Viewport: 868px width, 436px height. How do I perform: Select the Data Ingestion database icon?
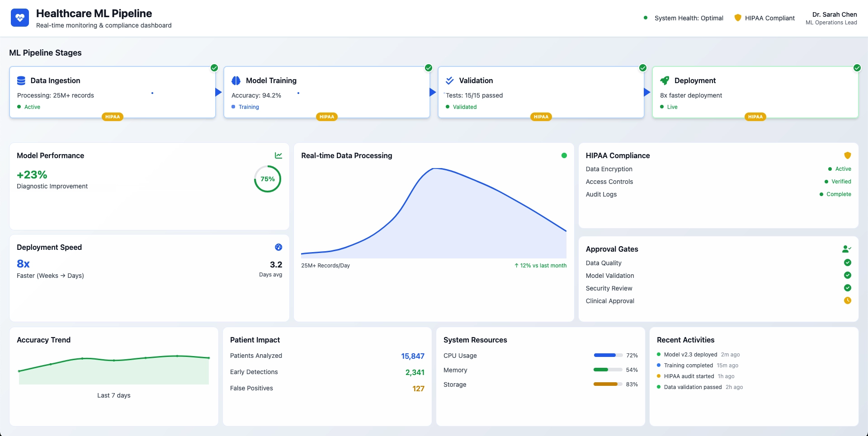(x=21, y=80)
